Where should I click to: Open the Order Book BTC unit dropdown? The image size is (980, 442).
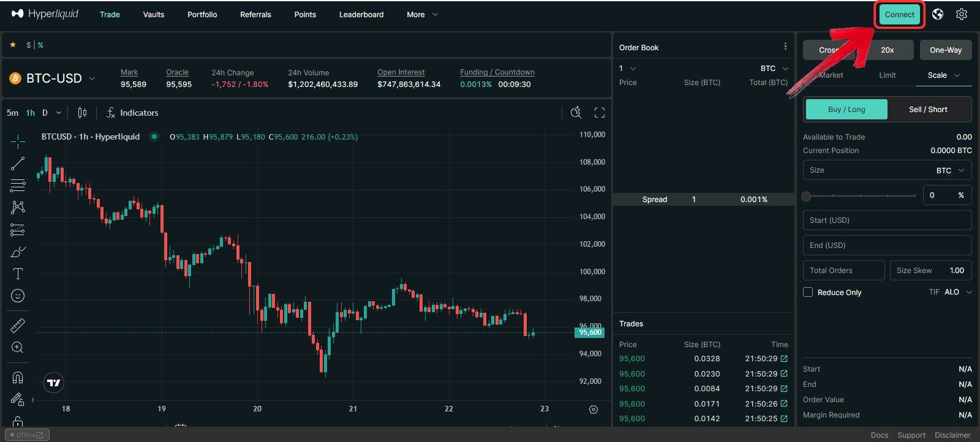point(774,68)
